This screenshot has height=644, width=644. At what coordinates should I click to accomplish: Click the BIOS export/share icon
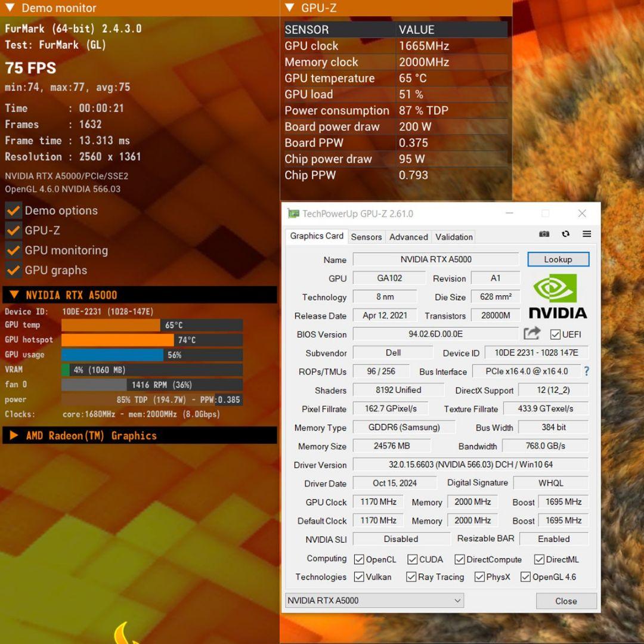[x=531, y=334]
